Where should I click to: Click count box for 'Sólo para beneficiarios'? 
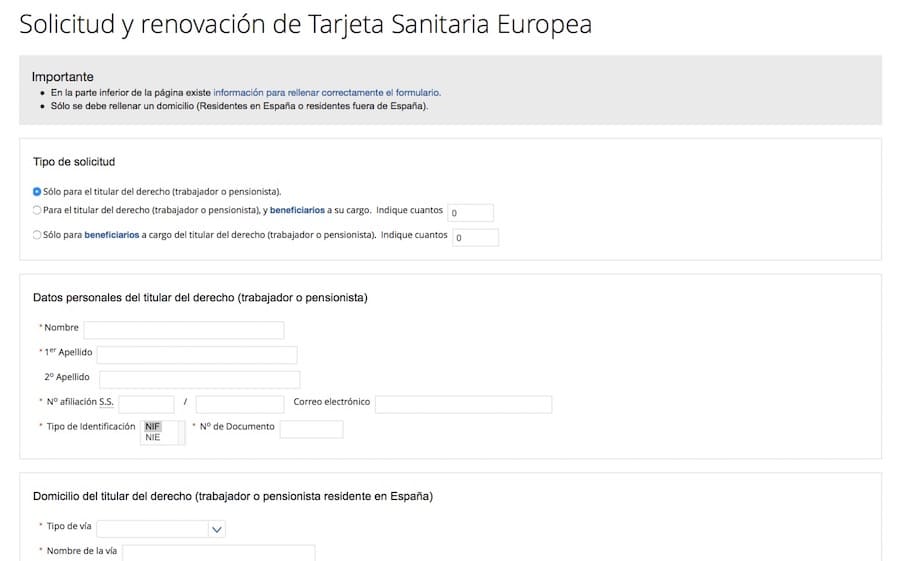pos(475,237)
